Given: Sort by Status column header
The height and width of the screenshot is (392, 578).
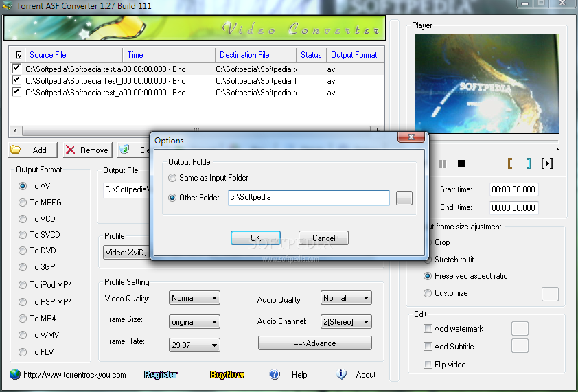Looking at the screenshot, I should (x=312, y=55).
